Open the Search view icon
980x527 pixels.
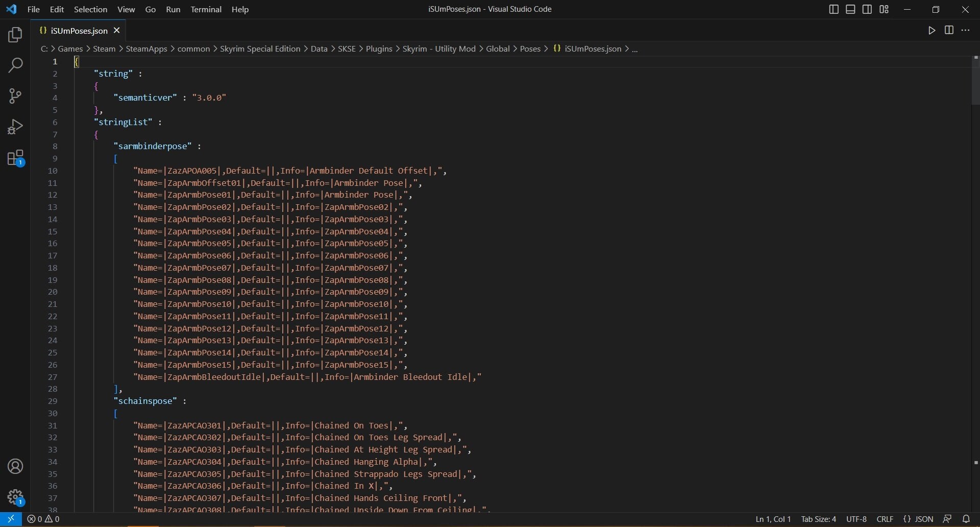pyautogui.click(x=15, y=65)
